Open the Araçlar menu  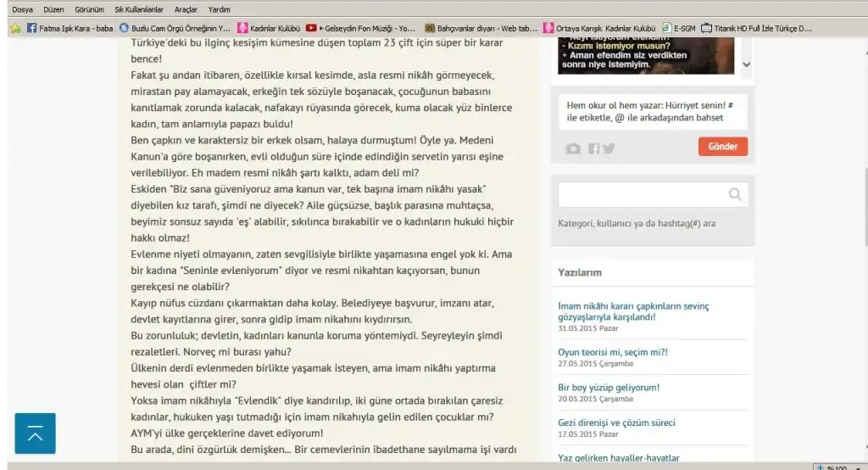[x=186, y=9]
